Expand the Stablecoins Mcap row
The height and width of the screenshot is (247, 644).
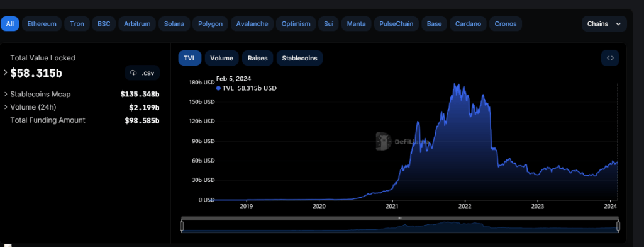click(6, 95)
